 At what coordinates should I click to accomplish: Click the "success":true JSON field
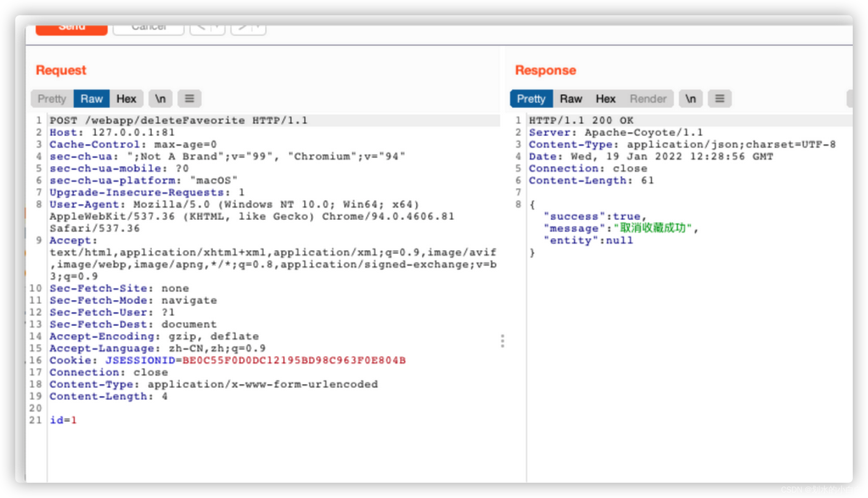(595, 216)
